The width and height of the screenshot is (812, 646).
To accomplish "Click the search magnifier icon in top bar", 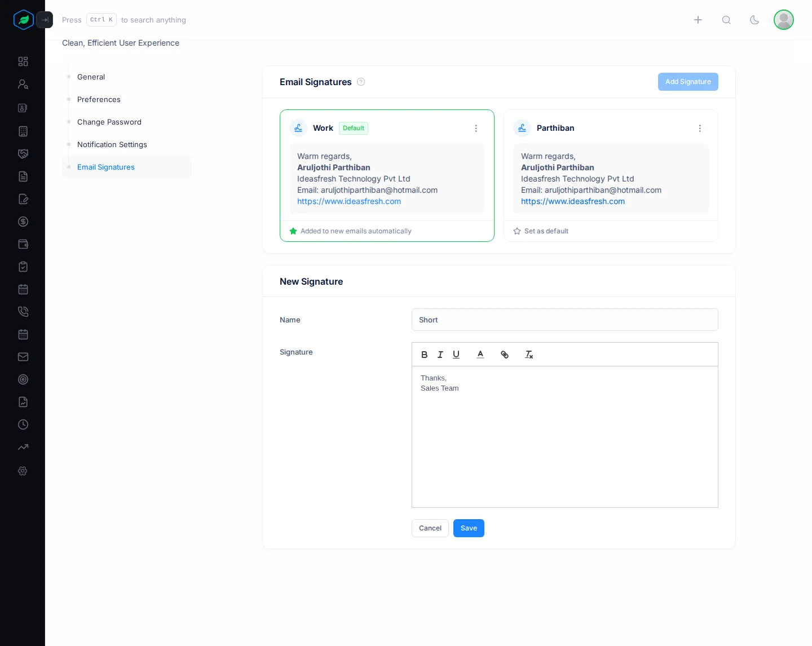I will click(726, 20).
